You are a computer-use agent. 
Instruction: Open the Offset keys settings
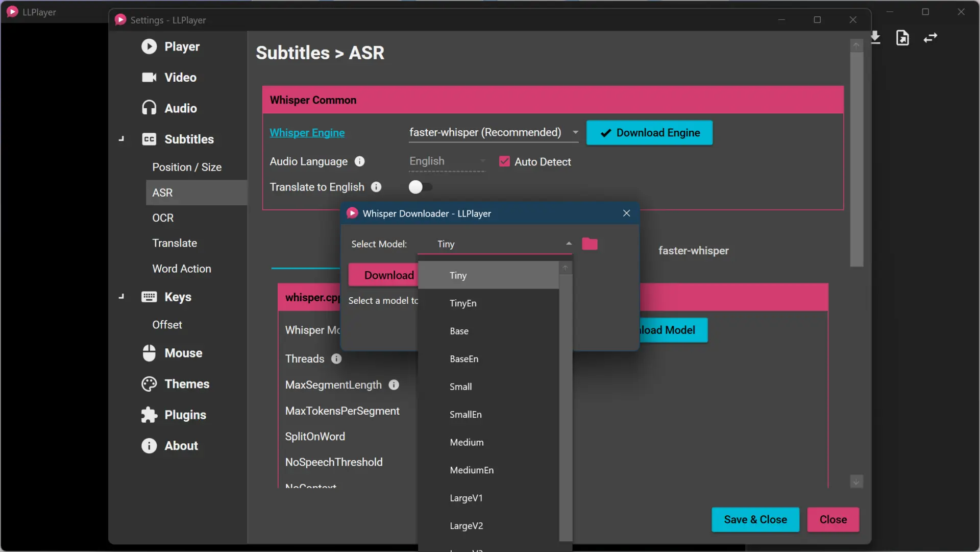coord(196,325)
